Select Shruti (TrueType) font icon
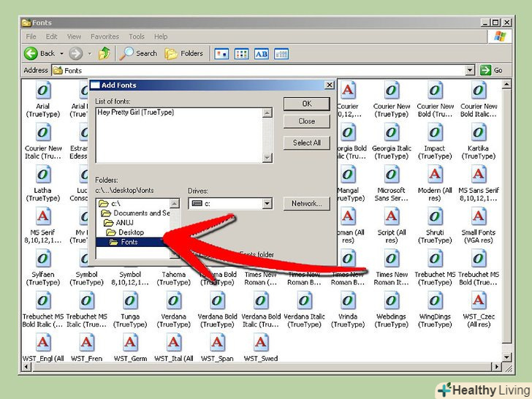532x399 pixels. [x=435, y=217]
